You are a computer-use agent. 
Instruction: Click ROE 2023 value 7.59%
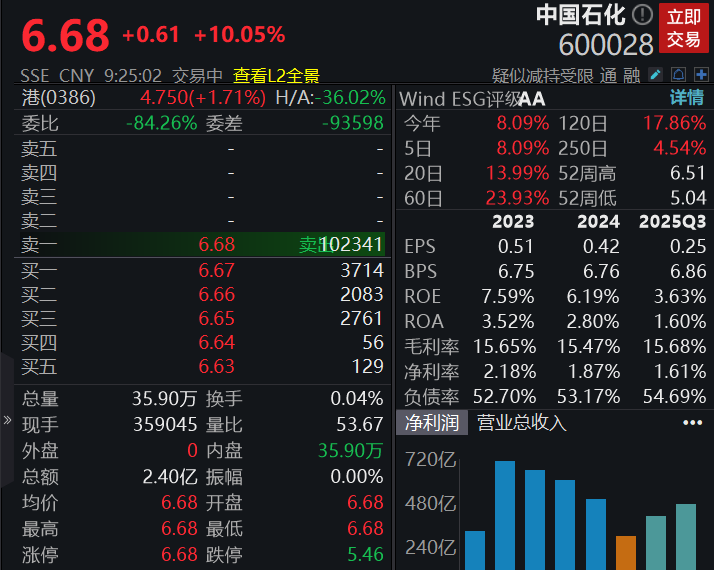coord(508,296)
